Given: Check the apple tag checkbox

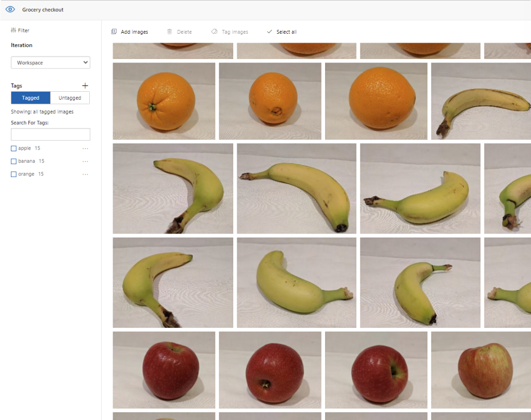Looking at the screenshot, I should pos(13,149).
